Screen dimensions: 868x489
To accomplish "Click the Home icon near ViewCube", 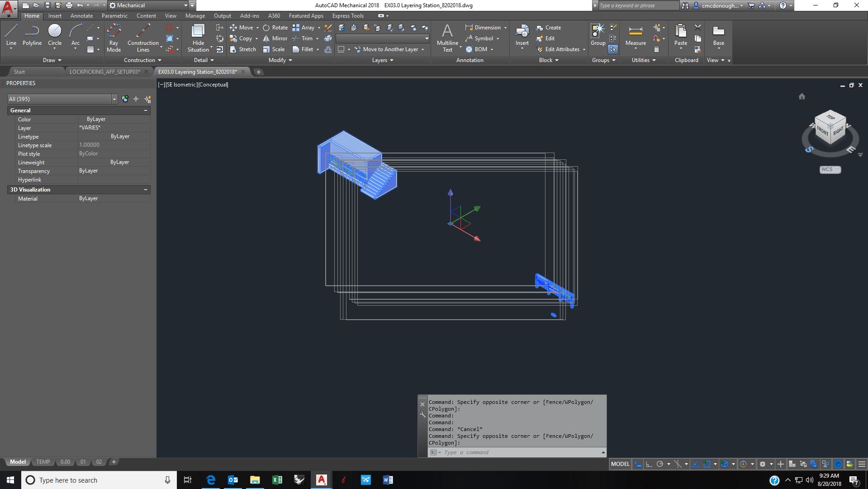I will coord(802,96).
